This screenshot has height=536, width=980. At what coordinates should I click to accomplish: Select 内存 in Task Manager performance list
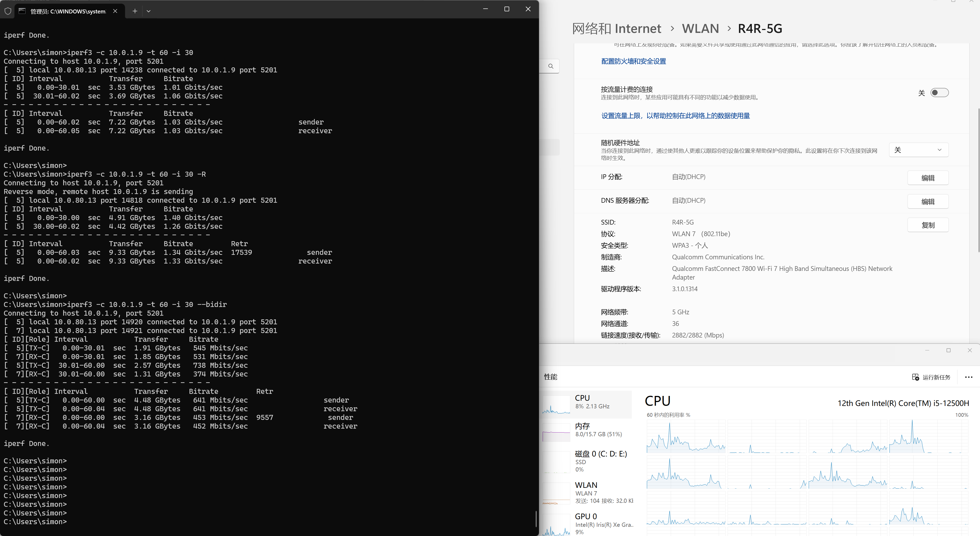(586, 433)
